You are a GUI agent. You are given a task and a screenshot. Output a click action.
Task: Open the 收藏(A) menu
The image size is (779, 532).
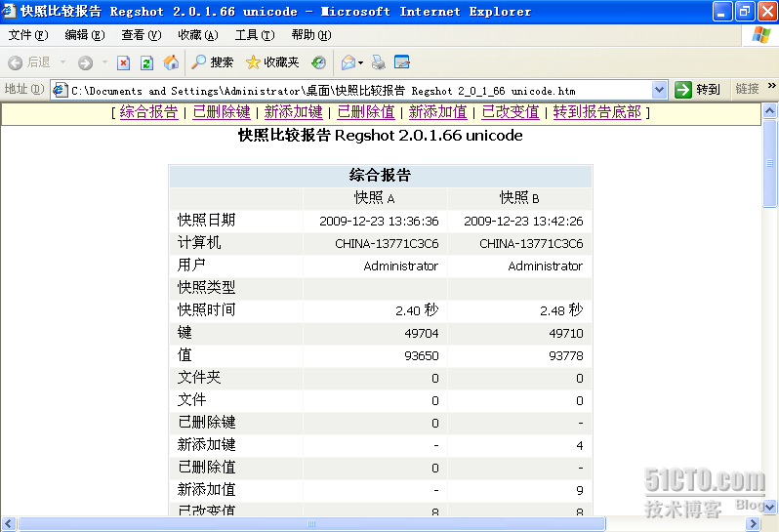click(x=198, y=35)
